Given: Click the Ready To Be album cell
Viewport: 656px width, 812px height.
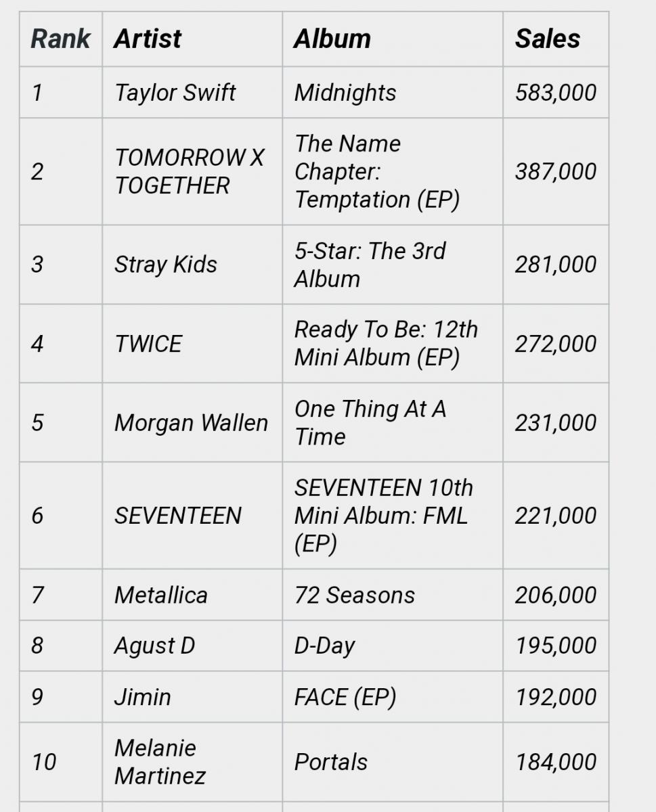Looking at the screenshot, I should pyautogui.click(x=393, y=344).
